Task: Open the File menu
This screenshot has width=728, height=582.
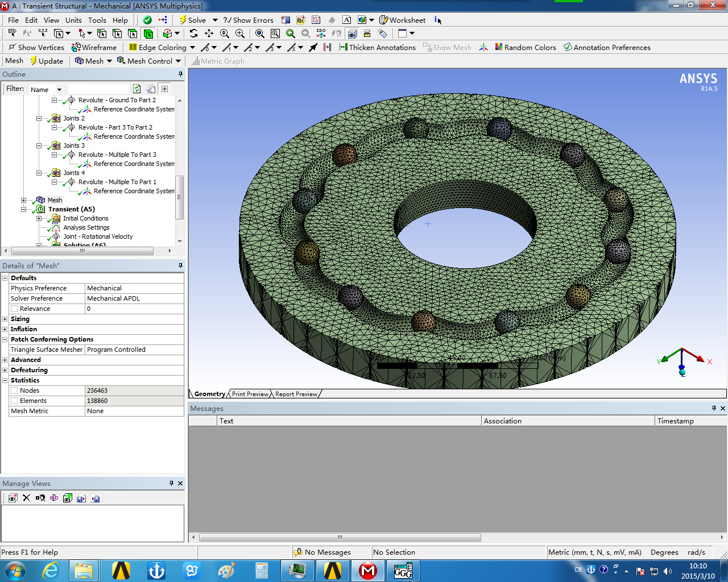Action: pos(13,20)
